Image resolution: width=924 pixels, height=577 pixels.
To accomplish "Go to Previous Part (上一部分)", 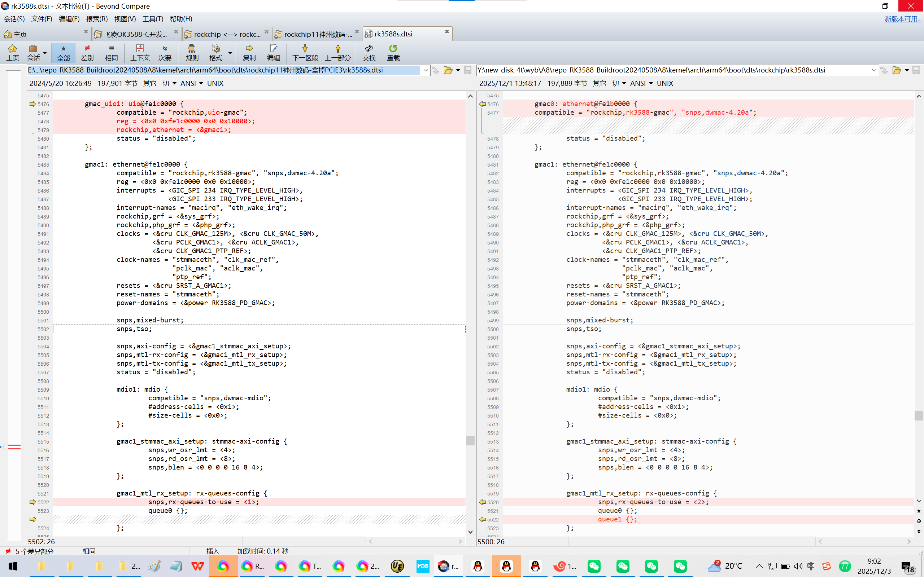I will (337, 52).
